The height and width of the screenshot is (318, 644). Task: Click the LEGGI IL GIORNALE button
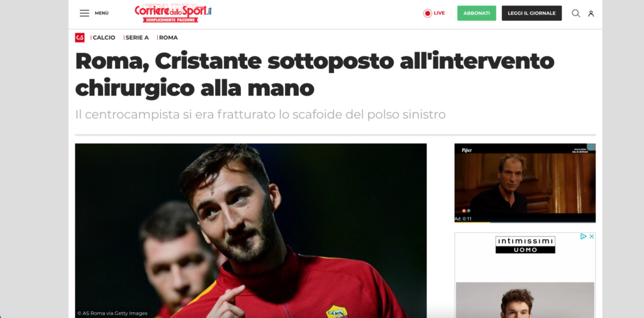[531, 13]
